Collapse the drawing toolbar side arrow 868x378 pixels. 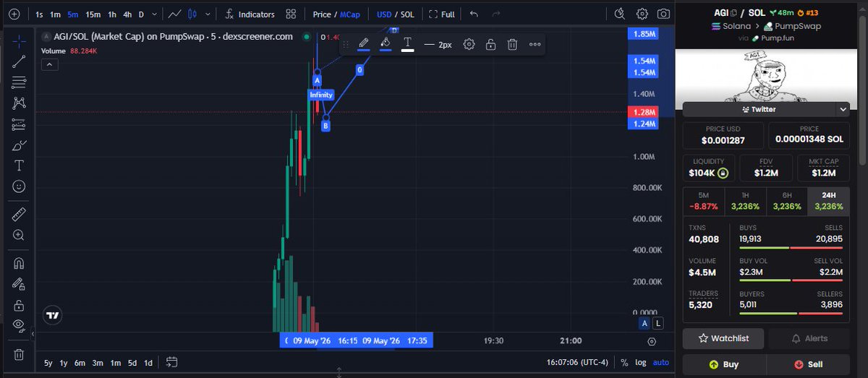(32, 333)
